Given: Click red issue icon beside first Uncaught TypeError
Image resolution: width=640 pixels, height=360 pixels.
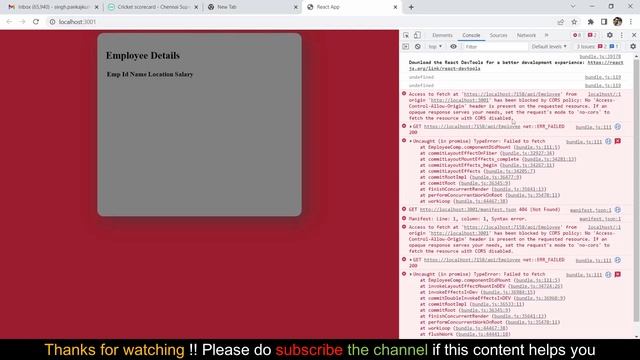Looking at the screenshot, I should coord(618,141).
